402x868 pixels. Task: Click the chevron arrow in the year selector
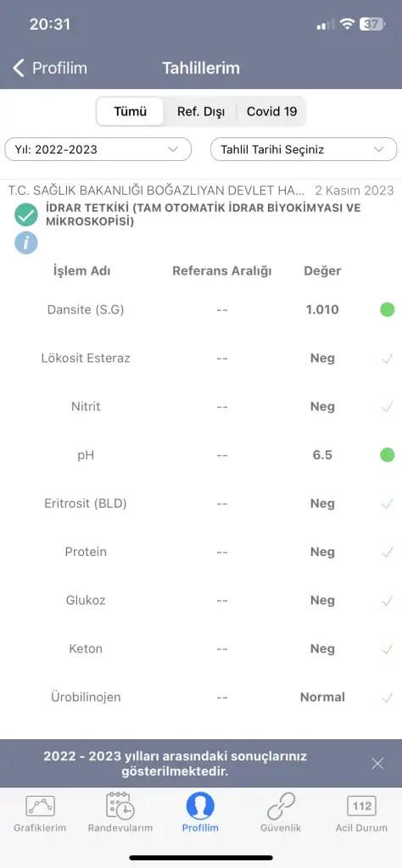click(173, 149)
